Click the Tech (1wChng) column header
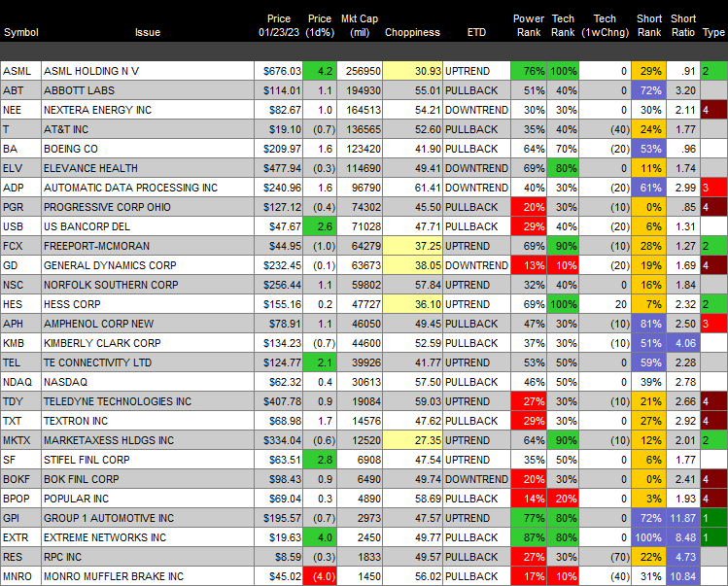This screenshot has width=728, height=586. click(605, 25)
